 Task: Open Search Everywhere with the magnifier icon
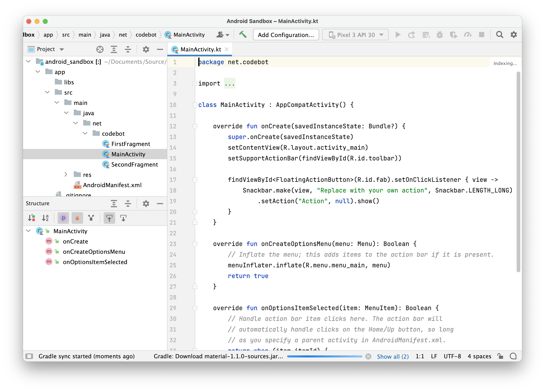tap(500, 35)
